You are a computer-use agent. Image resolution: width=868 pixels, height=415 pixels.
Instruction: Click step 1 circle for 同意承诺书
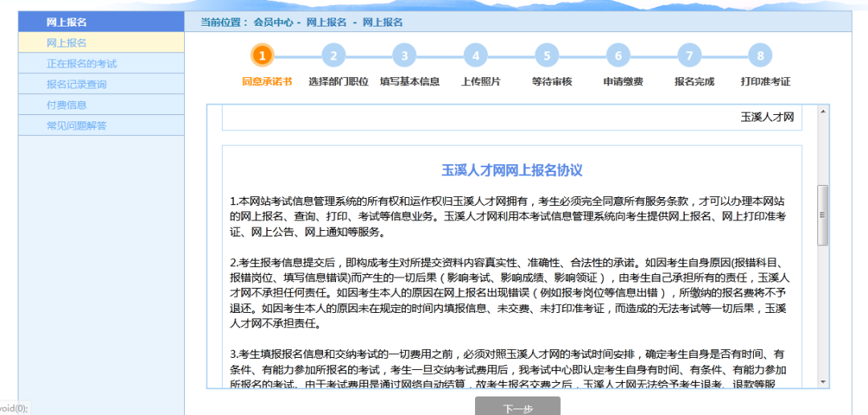point(262,55)
